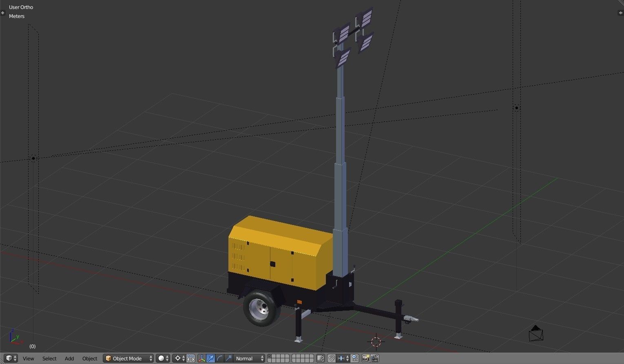Open the Normal orientation dropdown
This screenshot has width=624, height=364.
[x=249, y=358]
